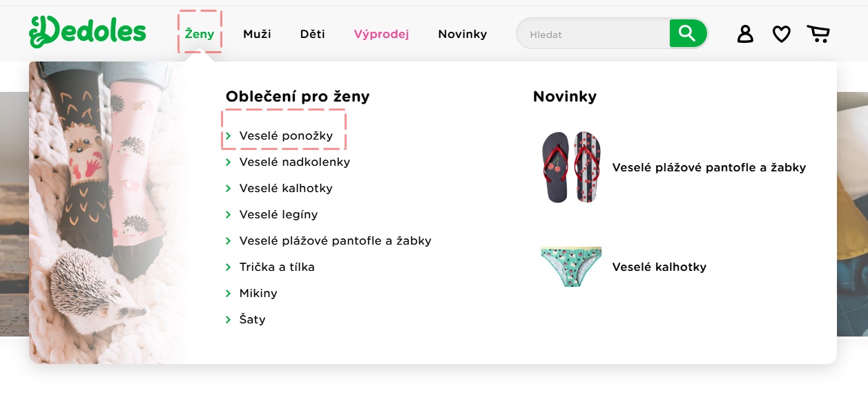Go to Trička a tílka
The height and width of the screenshot is (407, 868).
tap(277, 267)
